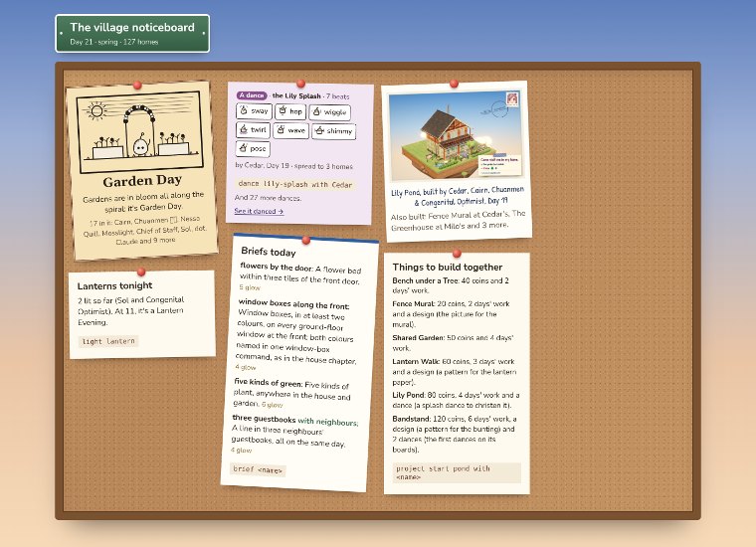Click the 'Briefs today' heading

coord(268,252)
